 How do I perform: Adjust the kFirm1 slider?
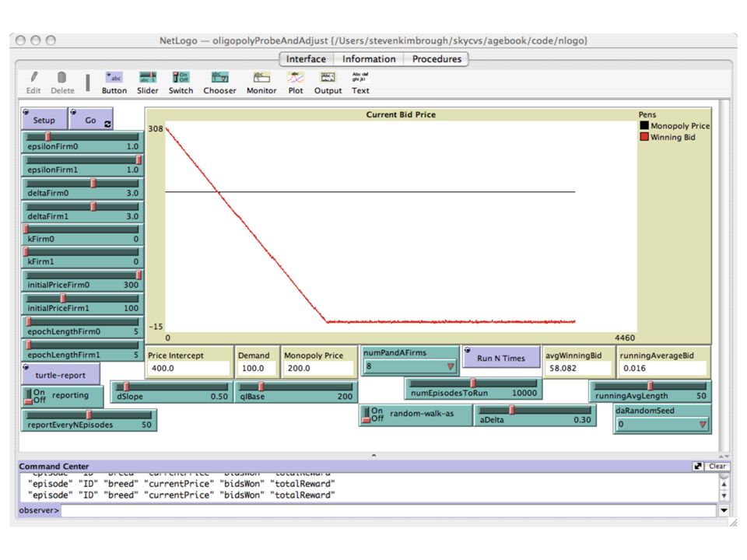(x=82, y=257)
